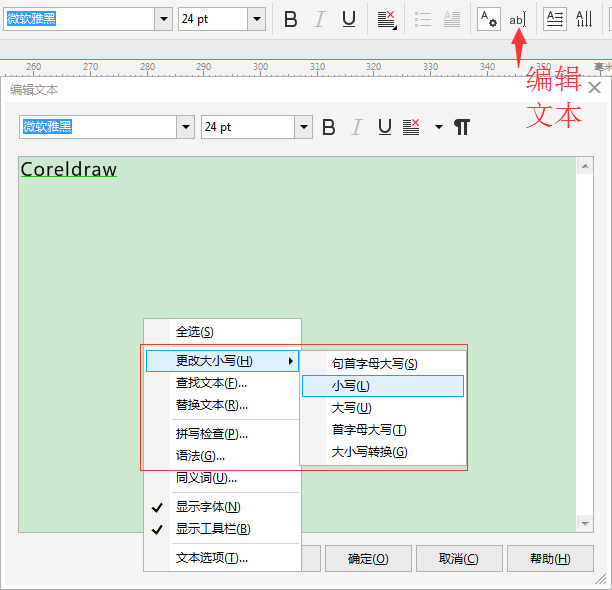The height and width of the screenshot is (590, 612).
Task: Open dialog font size dropdown arrow
Action: tap(304, 127)
